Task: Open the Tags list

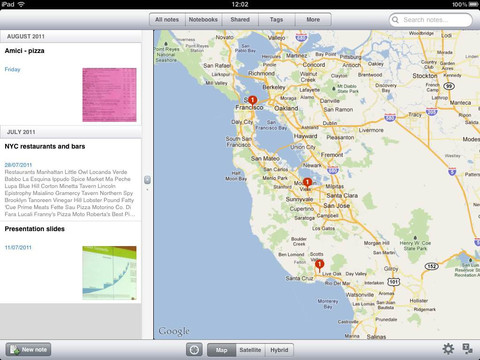Action: [x=277, y=20]
